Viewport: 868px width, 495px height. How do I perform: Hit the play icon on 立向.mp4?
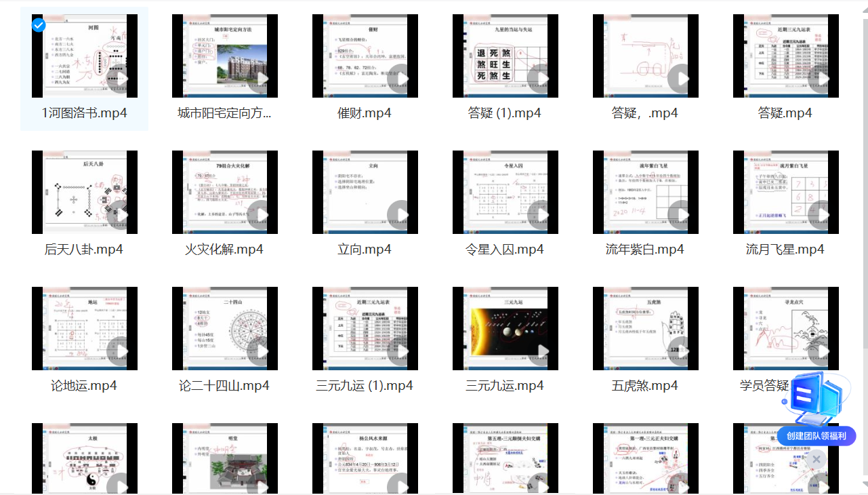(402, 216)
